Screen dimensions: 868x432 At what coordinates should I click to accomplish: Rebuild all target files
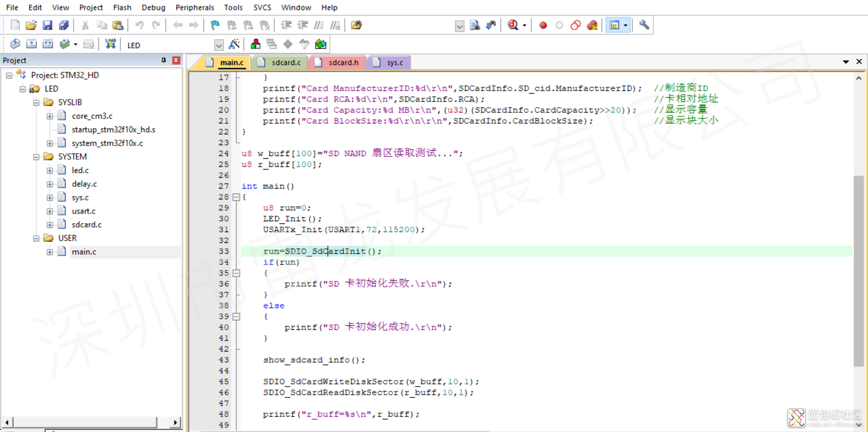click(47, 44)
